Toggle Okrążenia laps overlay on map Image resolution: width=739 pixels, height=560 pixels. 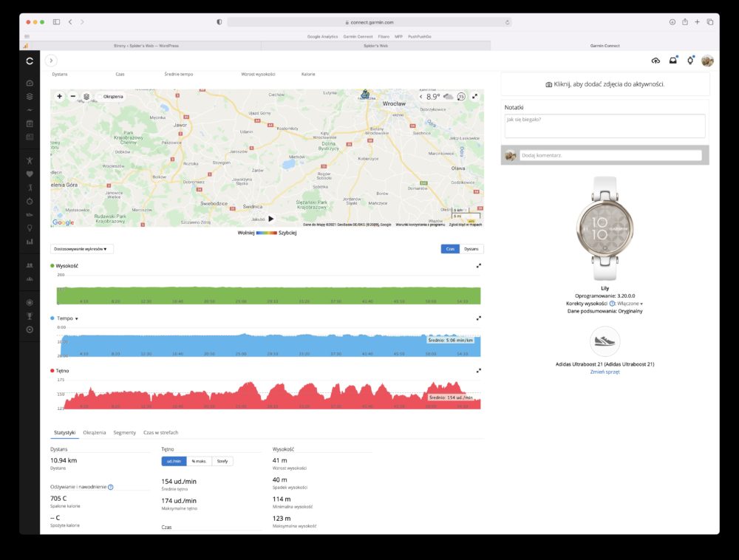(x=110, y=97)
